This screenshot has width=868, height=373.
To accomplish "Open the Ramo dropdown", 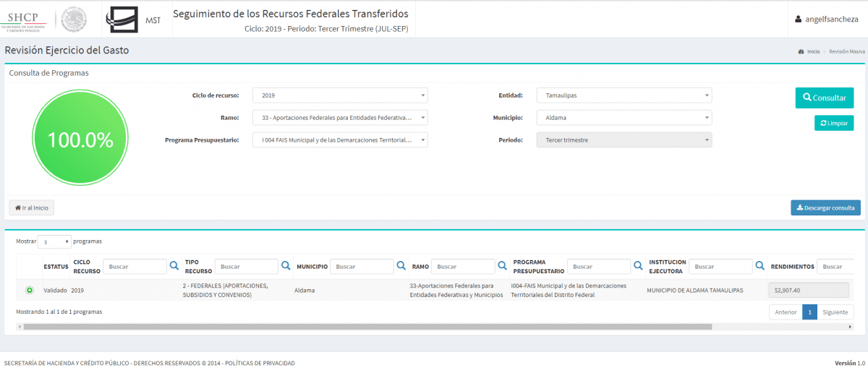I will (340, 118).
